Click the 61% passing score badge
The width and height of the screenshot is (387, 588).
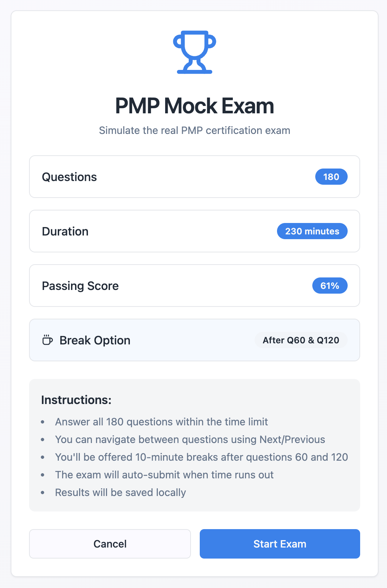click(330, 286)
